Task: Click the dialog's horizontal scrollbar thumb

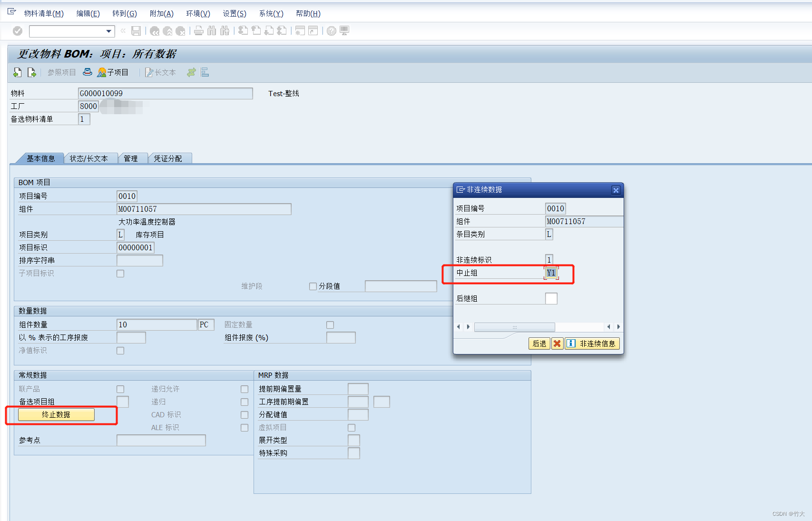Action: point(515,327)
